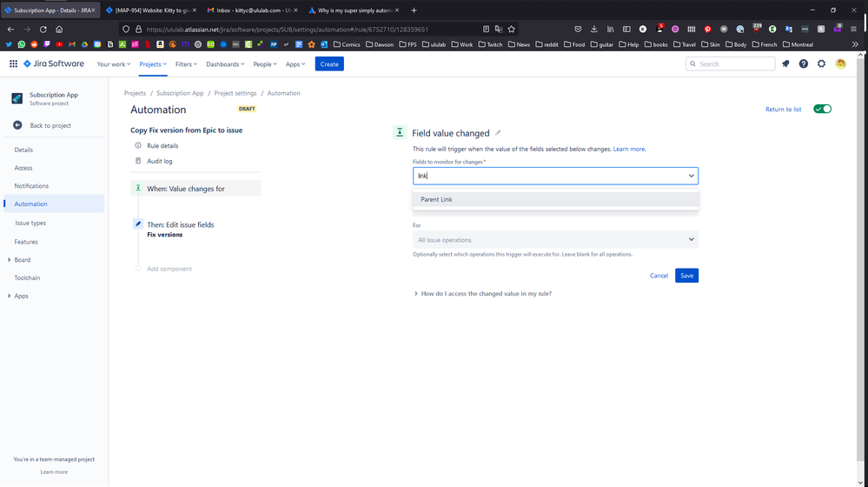Image resolution: width=868 pixels, height=487 pixels.
Task: Open the Apps top navigation dropdown
Action: click(x=295, y=64)
